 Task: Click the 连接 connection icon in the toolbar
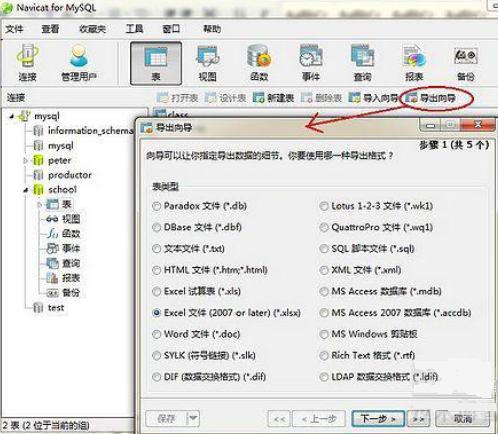[x=27, y=63]
